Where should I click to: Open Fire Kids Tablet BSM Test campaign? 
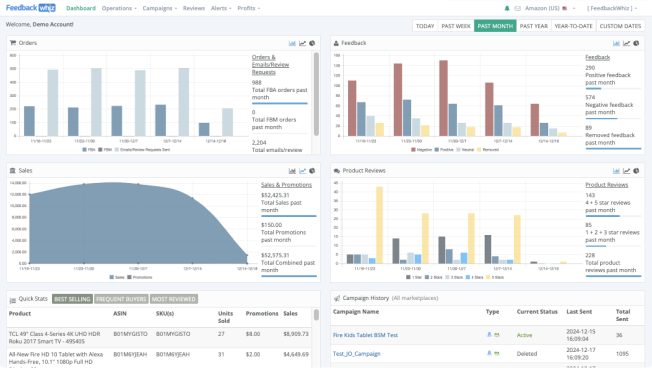point(365,335)
